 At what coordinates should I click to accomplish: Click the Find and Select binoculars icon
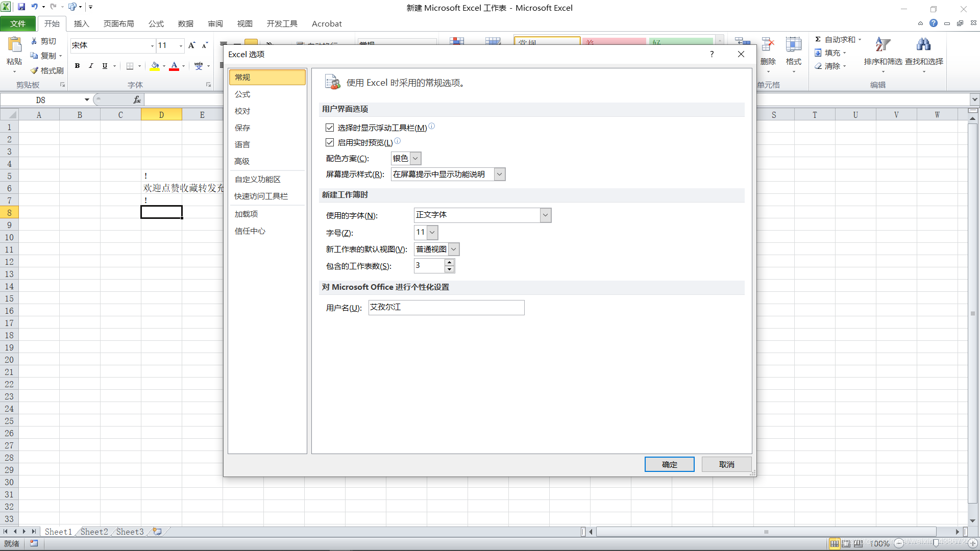point(923,45)
